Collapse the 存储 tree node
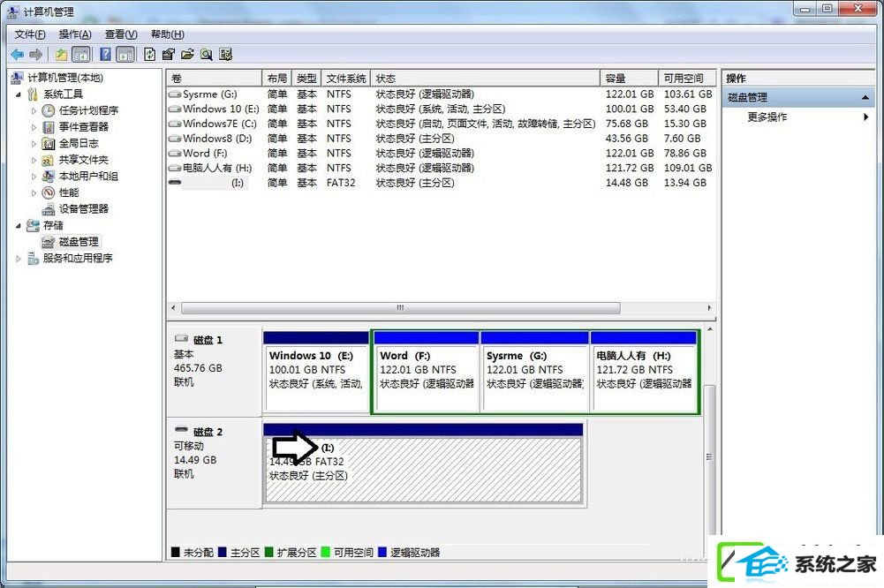This screenshot has height=588, width=884. pos(19,225)
